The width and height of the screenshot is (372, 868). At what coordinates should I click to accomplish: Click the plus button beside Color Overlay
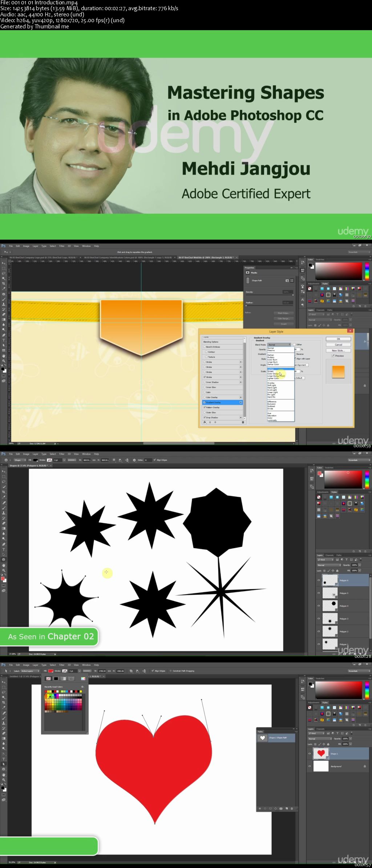240,397
